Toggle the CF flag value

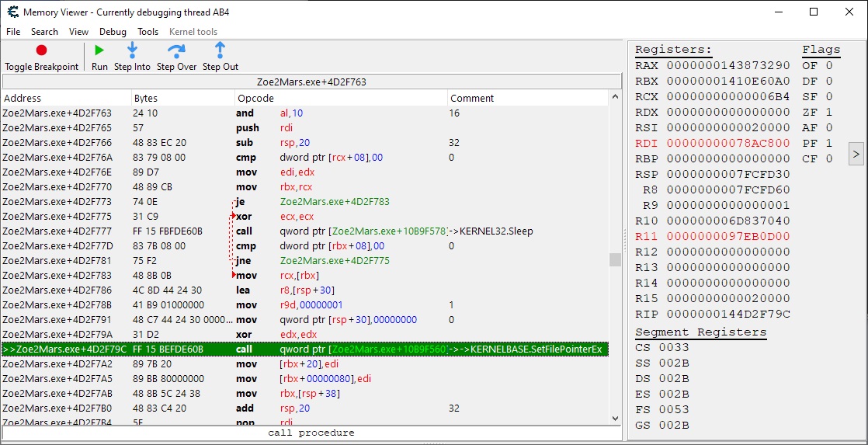[x=828, y=159]
